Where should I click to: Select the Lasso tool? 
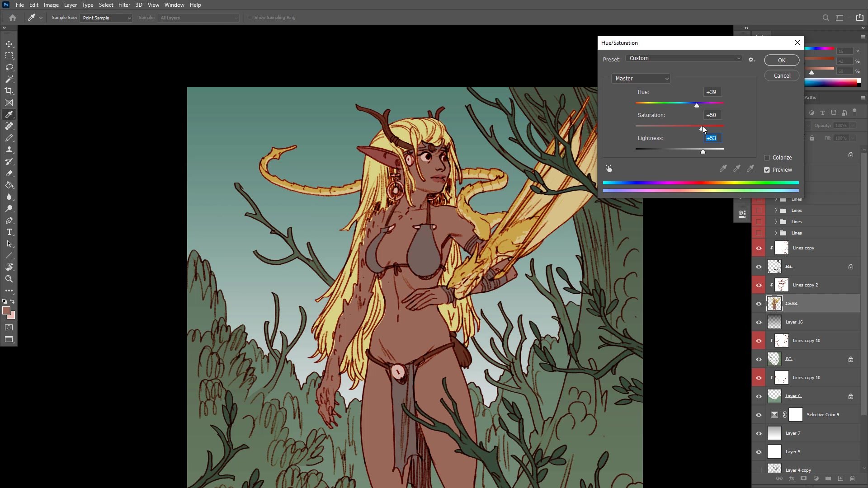9,68
